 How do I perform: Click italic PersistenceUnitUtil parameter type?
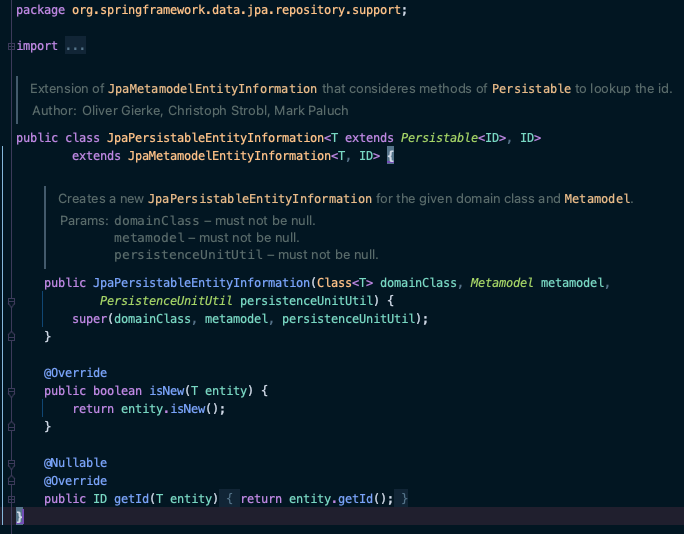pyautogui.click(x=166, y=301)
